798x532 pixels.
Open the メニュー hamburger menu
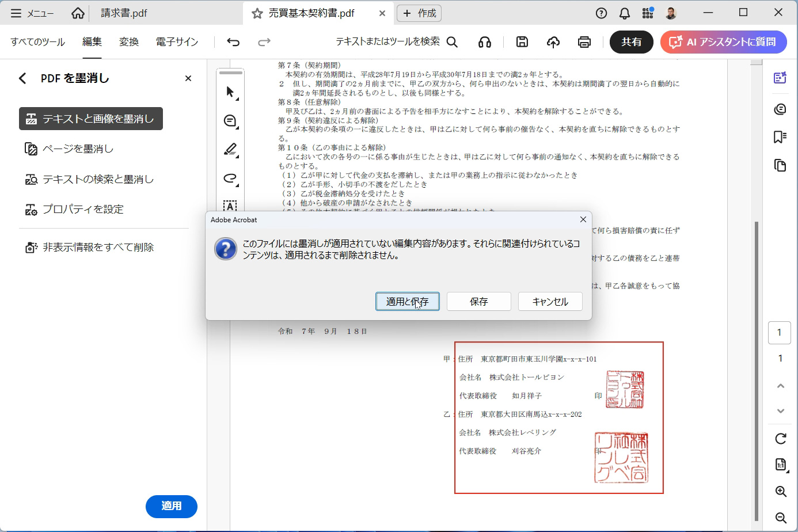coord(32,13)
